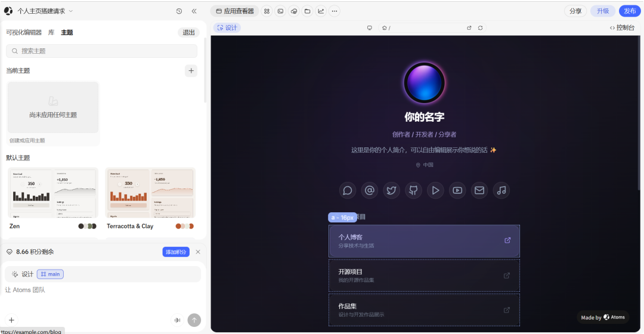Select the main branch tag
The image size is (644, 334).
50,274
